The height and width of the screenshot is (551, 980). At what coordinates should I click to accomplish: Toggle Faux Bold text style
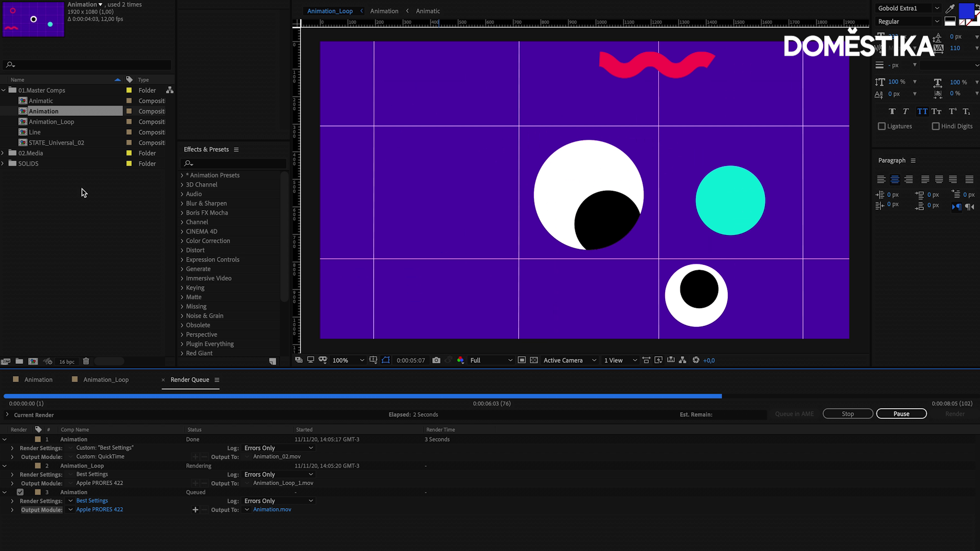pyautogui.click(x=892, y=111)
